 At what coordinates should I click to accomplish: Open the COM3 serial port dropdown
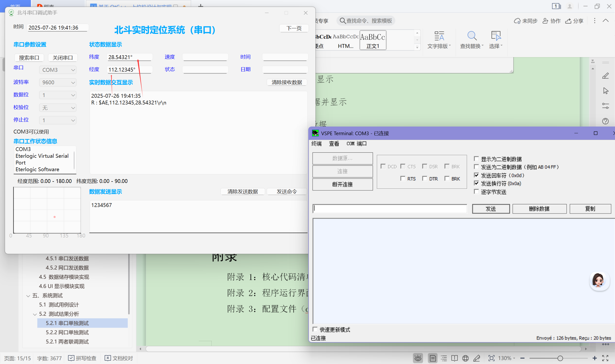coord(58,70)
